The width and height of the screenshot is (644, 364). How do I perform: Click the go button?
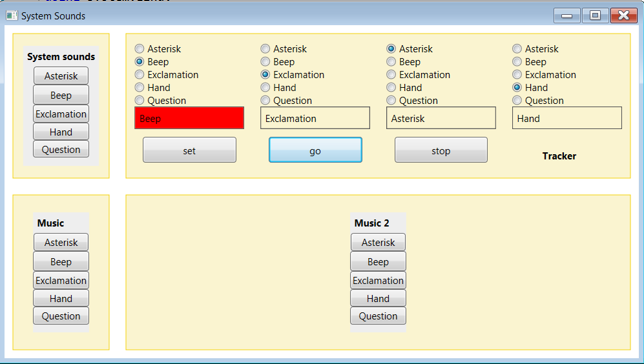(315, 150)
